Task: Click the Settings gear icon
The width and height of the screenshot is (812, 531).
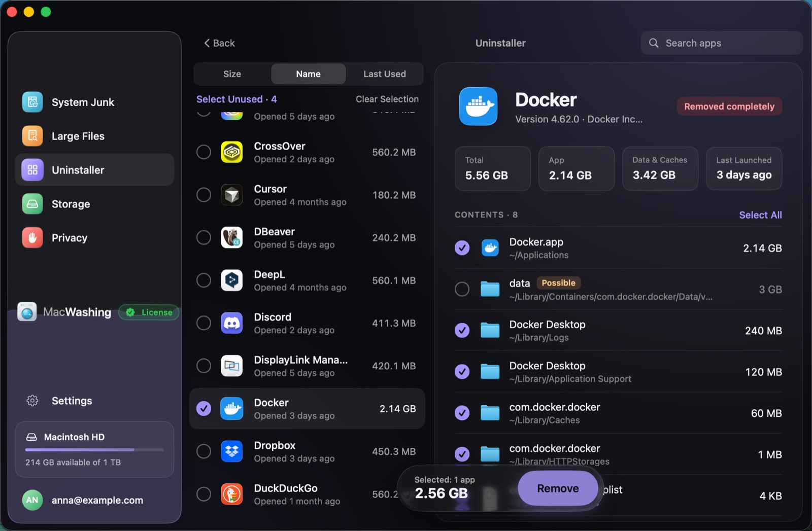Action: tap(32, 401)
